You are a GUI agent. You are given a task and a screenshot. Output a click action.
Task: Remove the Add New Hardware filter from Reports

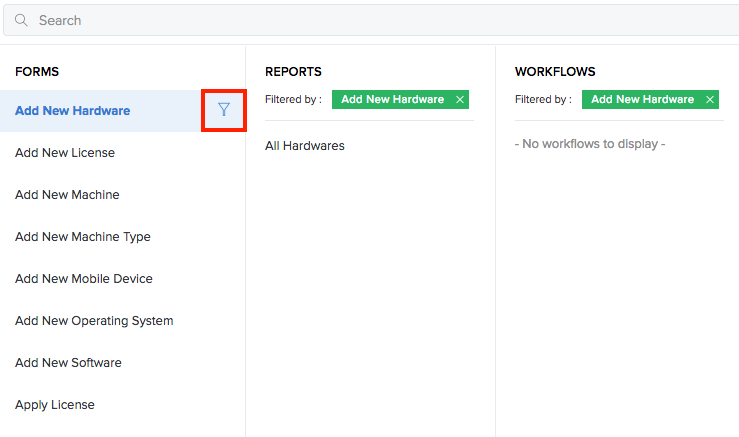tap(460, 99)
